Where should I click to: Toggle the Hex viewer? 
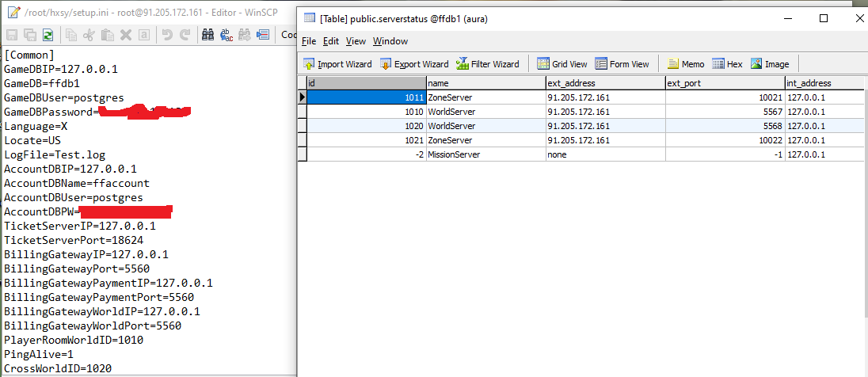point(727,64)
